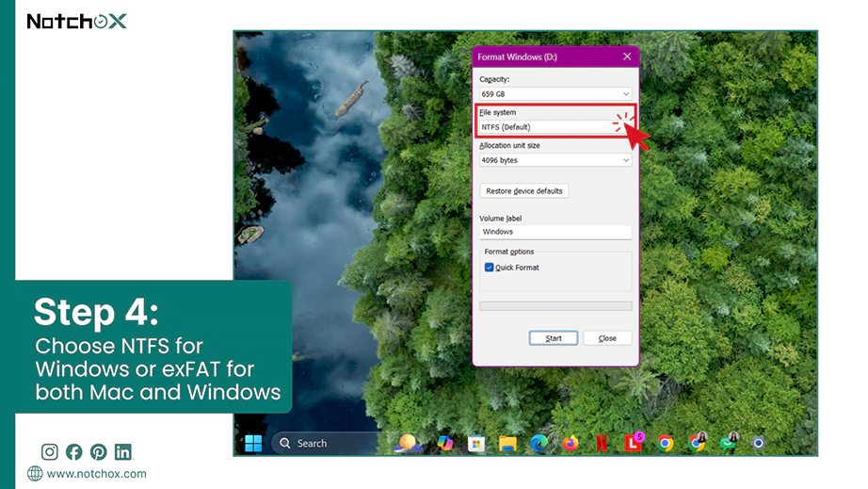Launch Copilot from the taskbar
Viewport: 868px width, 489px height.
(445, 443)
